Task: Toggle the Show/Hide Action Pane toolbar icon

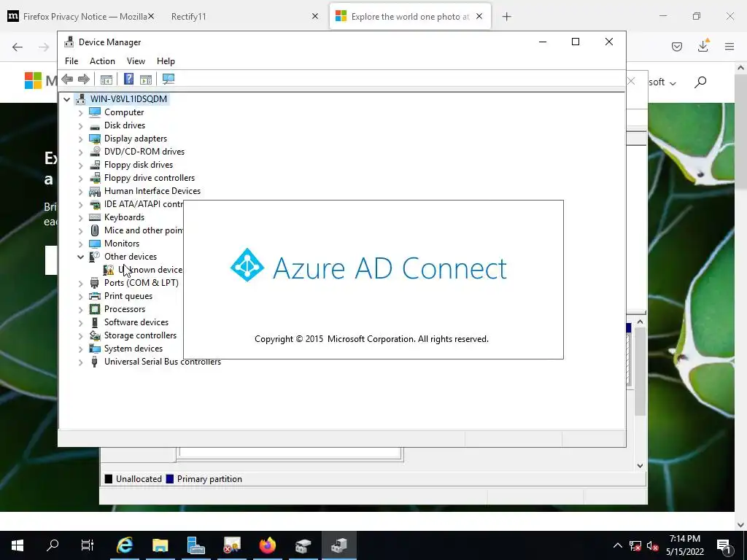Action: point(146,79)
